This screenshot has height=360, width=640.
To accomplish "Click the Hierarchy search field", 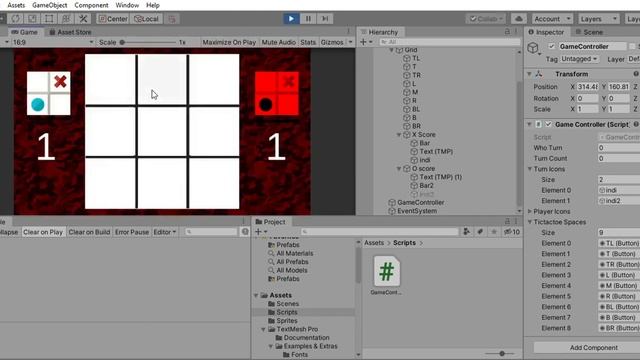I will coord(449,42).
